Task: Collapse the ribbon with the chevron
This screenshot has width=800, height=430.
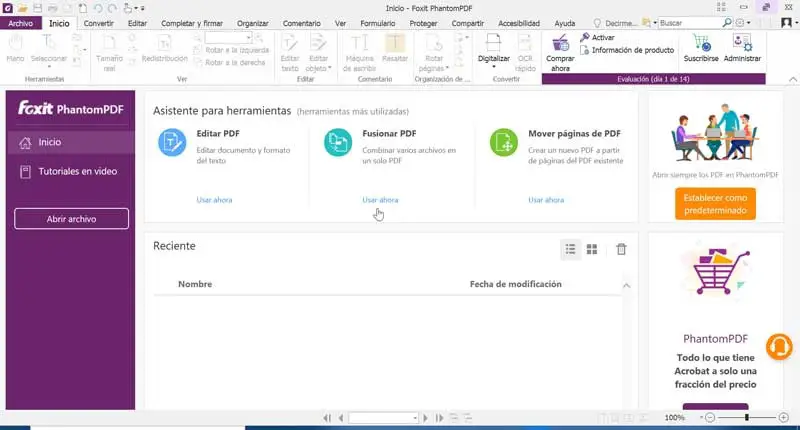Action: click(792, 79)
